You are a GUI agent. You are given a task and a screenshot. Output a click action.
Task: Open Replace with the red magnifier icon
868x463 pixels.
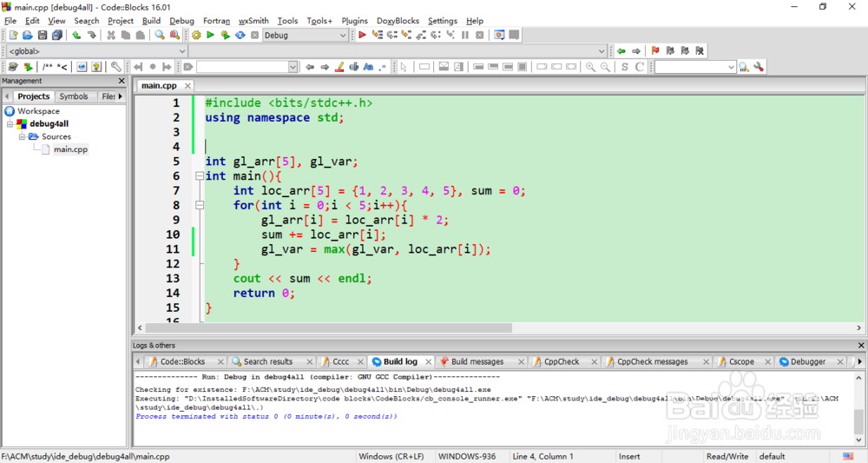(x=174, y=35)
